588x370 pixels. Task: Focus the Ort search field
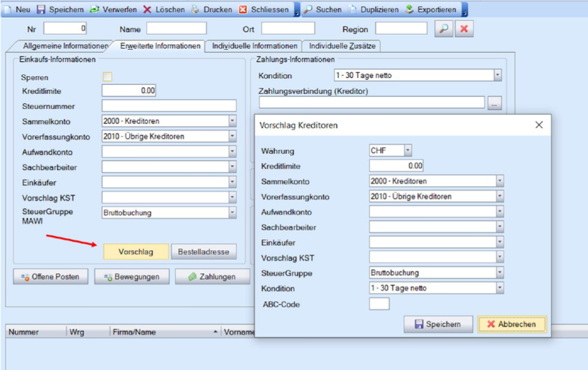(288, 29)
